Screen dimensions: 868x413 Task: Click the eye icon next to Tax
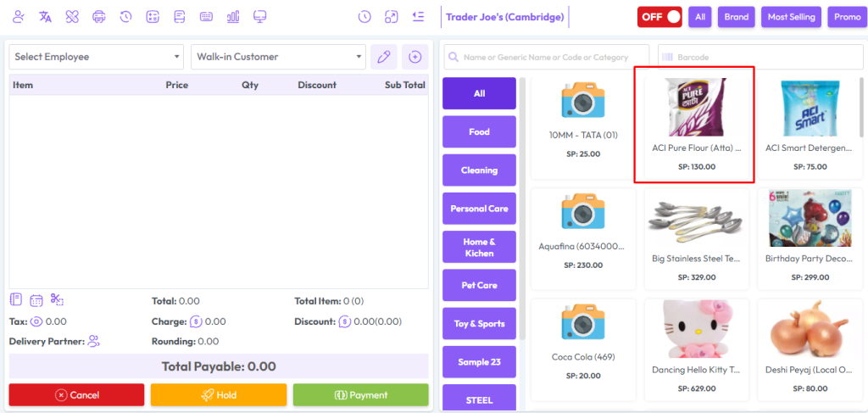click(x=36, y=321)
